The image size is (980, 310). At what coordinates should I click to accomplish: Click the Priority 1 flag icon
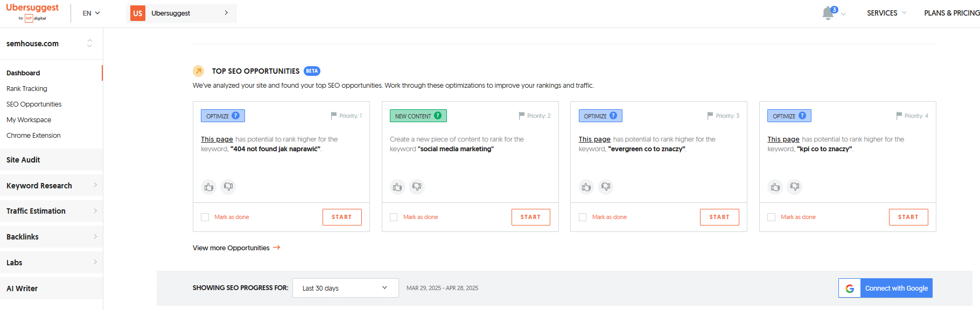(334, 116)
